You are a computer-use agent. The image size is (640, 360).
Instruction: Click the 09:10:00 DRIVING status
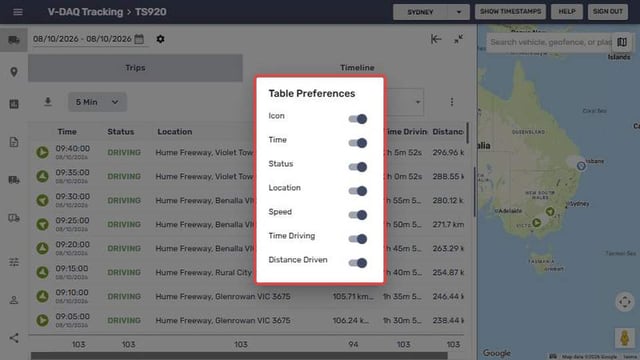click(x=124, y=296)
